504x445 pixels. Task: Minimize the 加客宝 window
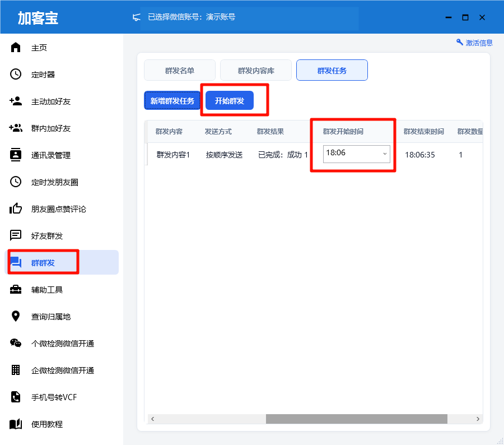point(449,17)
